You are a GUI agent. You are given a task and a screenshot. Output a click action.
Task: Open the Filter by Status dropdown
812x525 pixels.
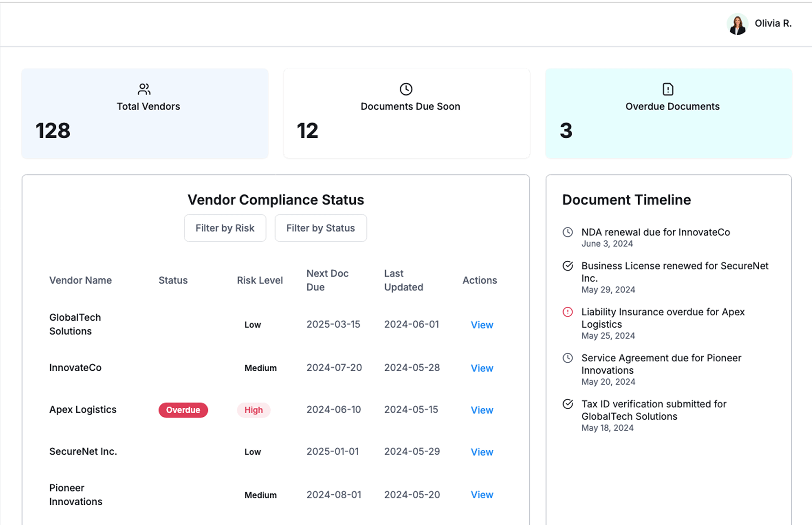pyautogui.click(x=321, y=228)
